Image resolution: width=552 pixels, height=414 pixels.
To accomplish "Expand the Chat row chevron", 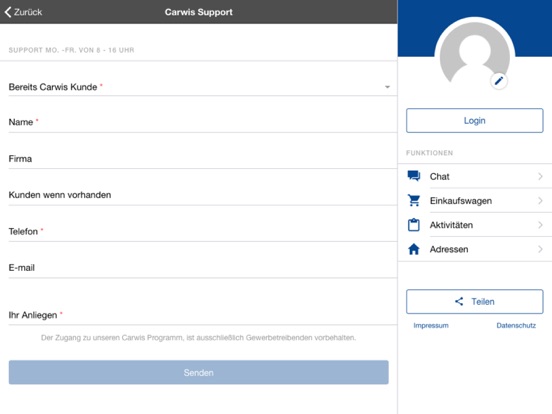I will [x=540, y=176].
